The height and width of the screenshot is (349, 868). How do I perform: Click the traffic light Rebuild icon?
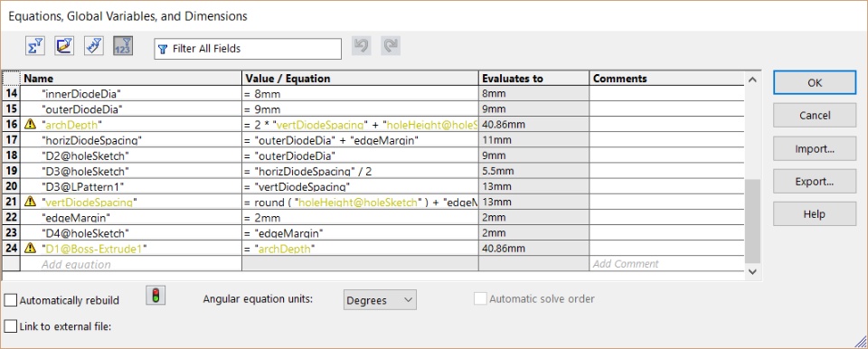(156, 296)
